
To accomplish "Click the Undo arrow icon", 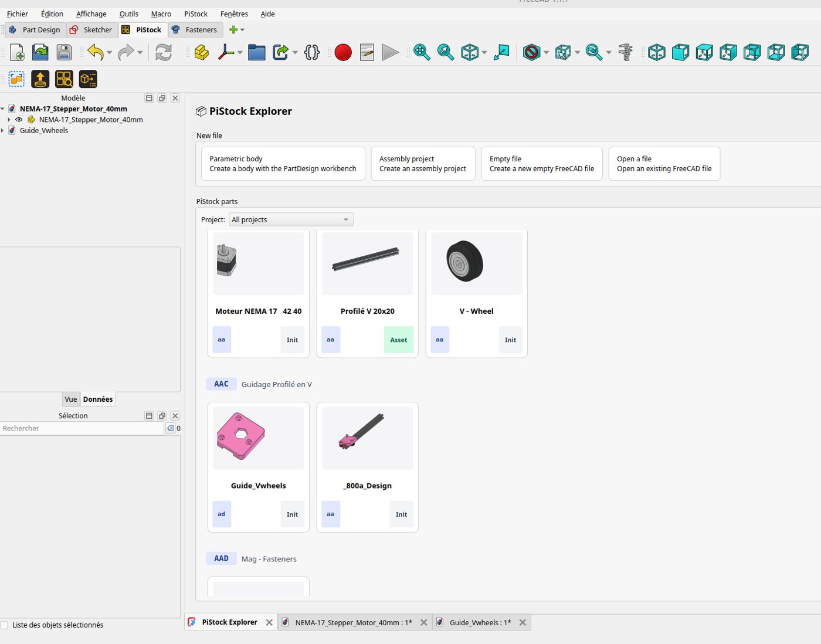I will 95,52.
